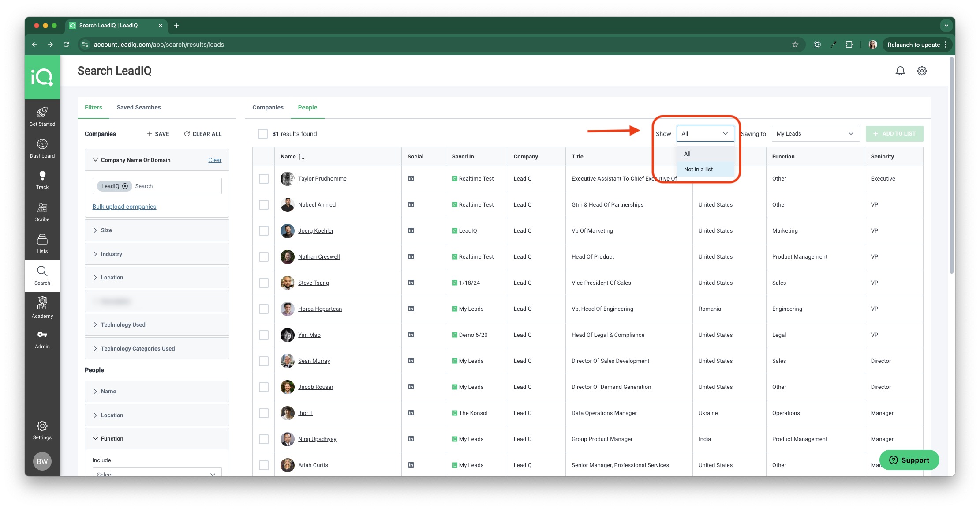Check Taylor Prudhomme's row

coord(264,179)
